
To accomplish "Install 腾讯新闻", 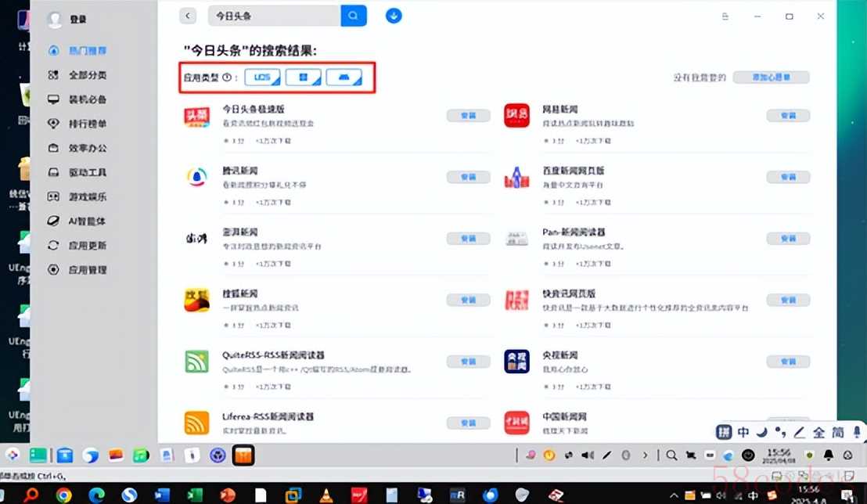I will pyautogui.click(x=469, y=177).
